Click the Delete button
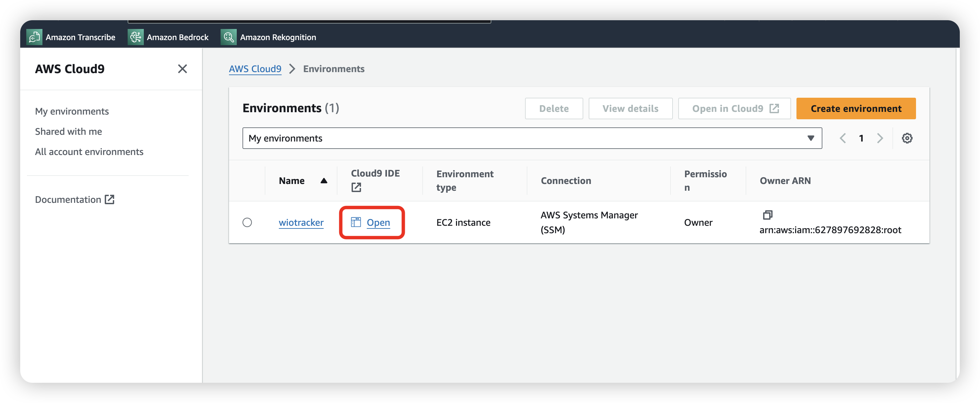This screenshot has height=403, width=980. pyautogui.click(x=554, y=108)
